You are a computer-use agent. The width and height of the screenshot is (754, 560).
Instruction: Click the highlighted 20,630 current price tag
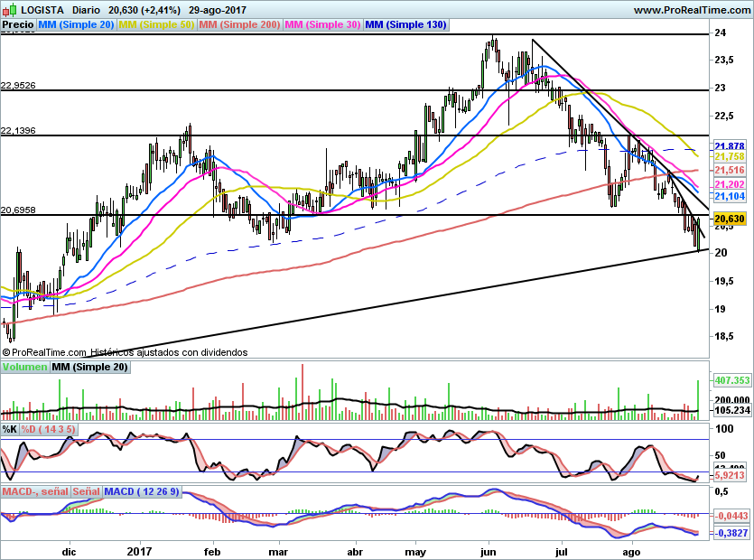pyautogui.click(x=729, y=219)
